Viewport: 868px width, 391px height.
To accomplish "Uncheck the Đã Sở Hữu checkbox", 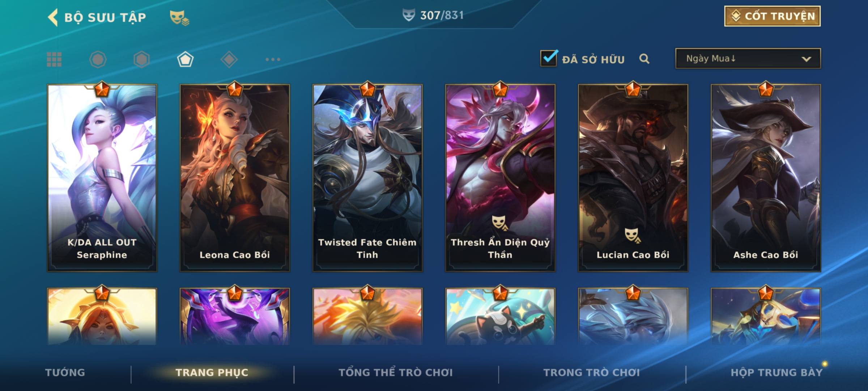I will [549, 58].
